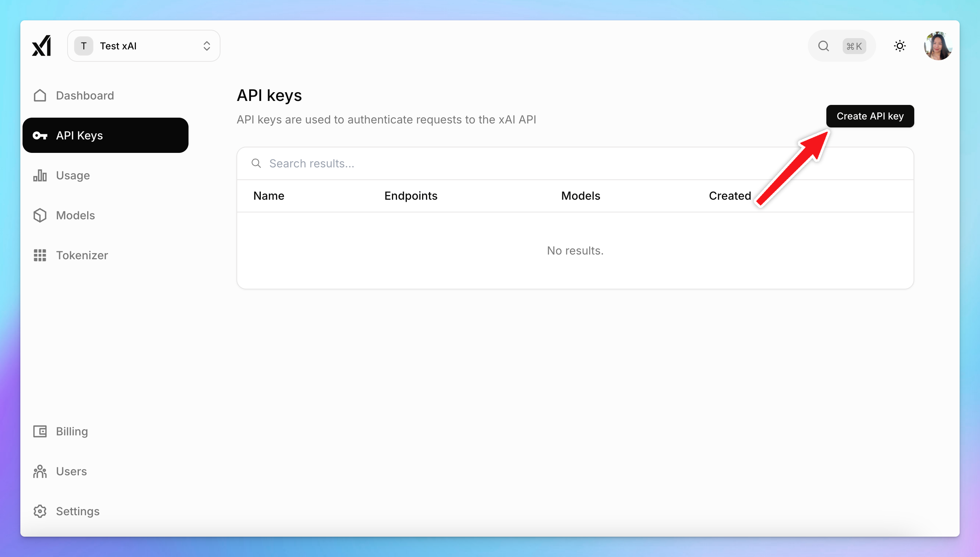Image resolution: width=980 pixels, height=557 pixels.
Task: Toggle light/dark theme sun icon
Action: tap(900, 46)
